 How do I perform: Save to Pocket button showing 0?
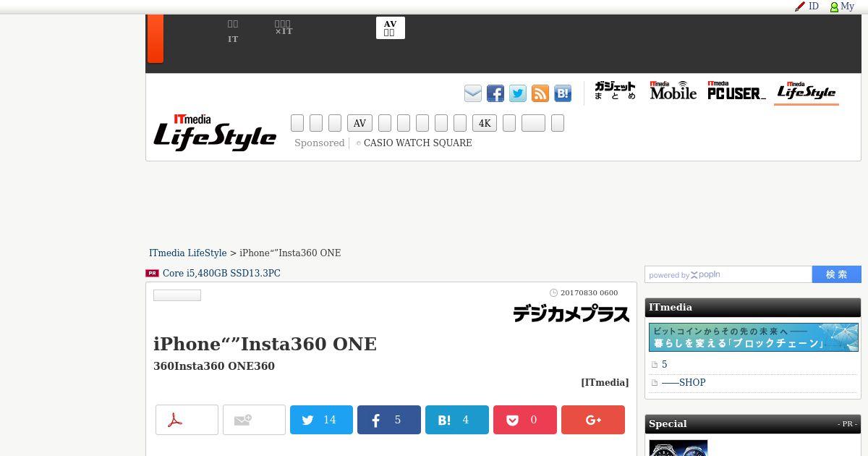tap(525, 420)
